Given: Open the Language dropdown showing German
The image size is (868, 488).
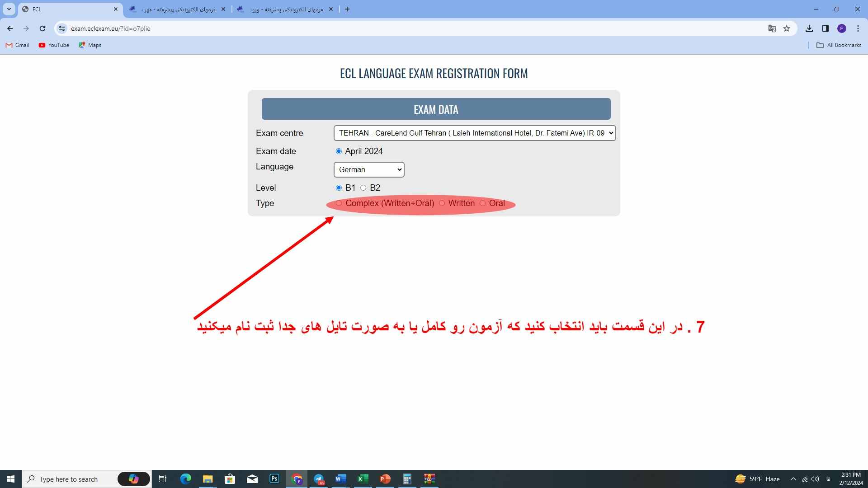Looking at the screenshot, I should pos(368,169).
